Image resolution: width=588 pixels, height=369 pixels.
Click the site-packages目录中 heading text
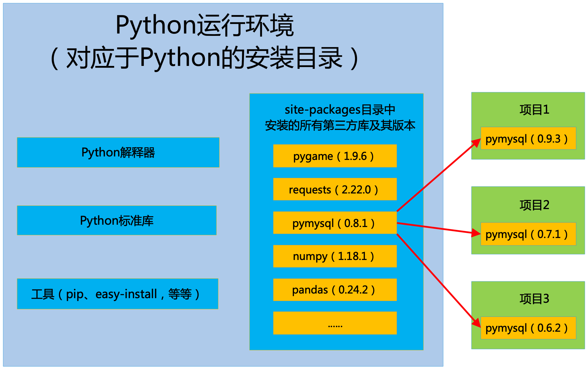click(x=340, y=110)
